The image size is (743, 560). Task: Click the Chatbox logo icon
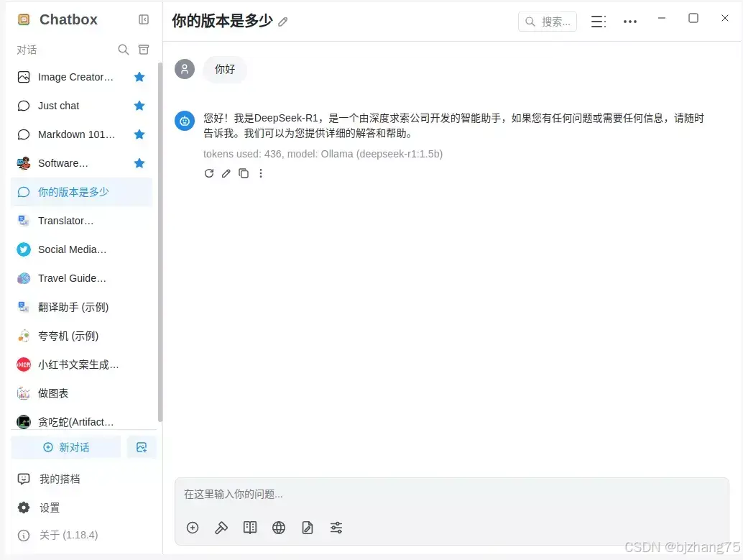point(24,19)
